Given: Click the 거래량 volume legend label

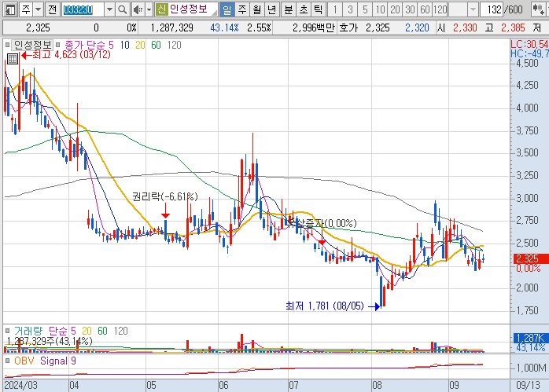Looking at the screenshot, I should pyautogui.click(x=28, y=331).
